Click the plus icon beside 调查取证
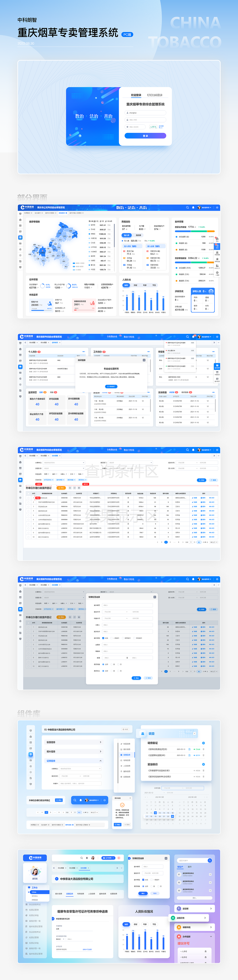Screen dimensions: 238x980 [203, 743]
